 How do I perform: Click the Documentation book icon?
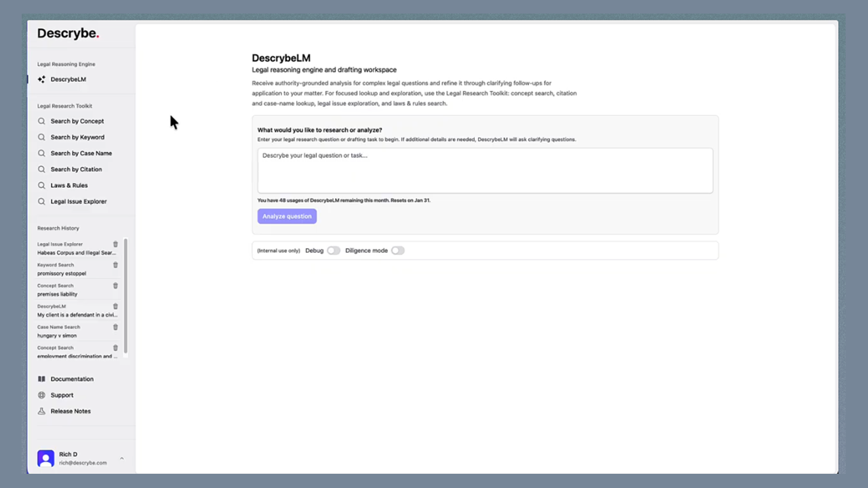tap(42, 379)
